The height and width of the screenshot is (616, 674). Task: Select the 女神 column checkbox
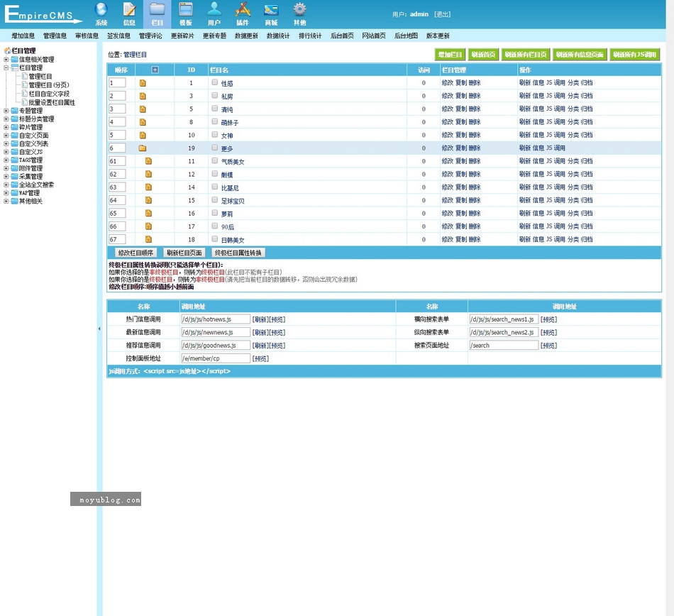coord(214,135)
